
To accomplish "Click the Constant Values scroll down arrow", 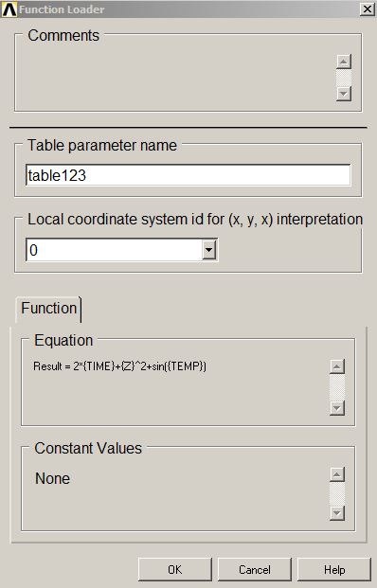I will pos(337,512).
